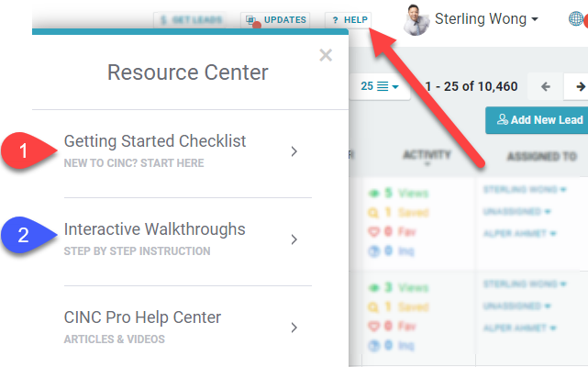Expand the CINC Pro Help Center chevron
This screenshot has width=588, height=367.
294,328
